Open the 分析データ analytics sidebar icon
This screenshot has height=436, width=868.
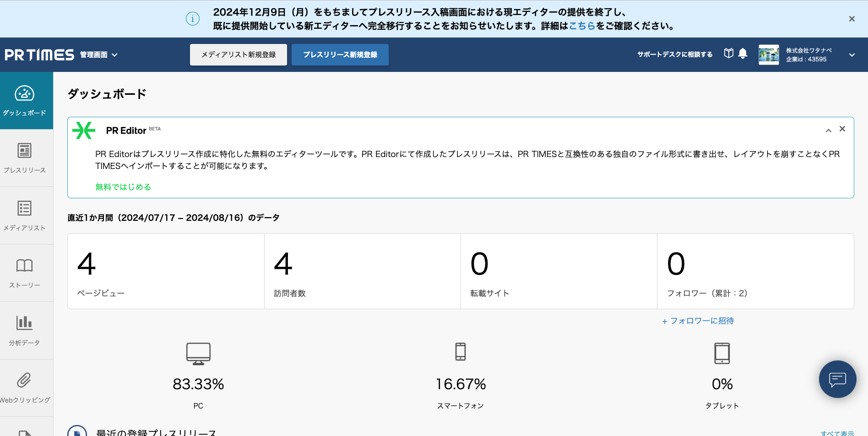(25, 330)
